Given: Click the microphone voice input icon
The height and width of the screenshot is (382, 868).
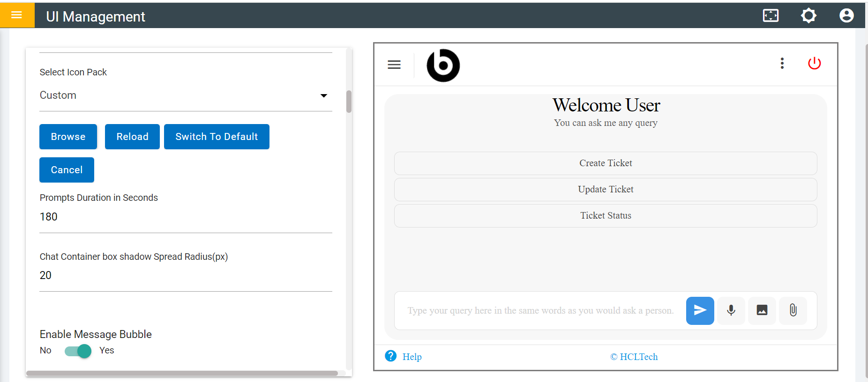Looking at the screenshot, I should (731, 310).
